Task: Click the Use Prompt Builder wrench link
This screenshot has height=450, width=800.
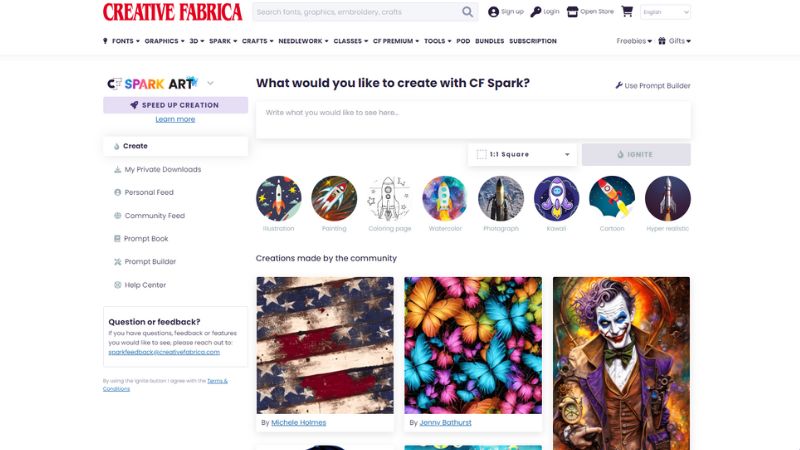Action: [x=653, y=86]
